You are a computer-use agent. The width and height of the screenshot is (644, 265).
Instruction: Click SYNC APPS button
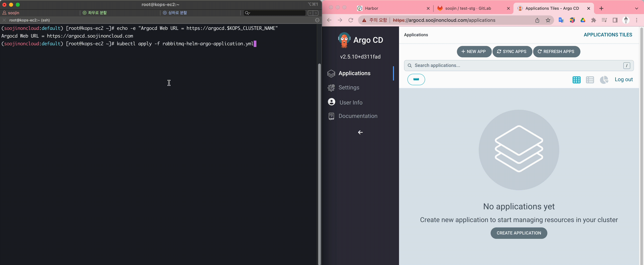[512, 51]
